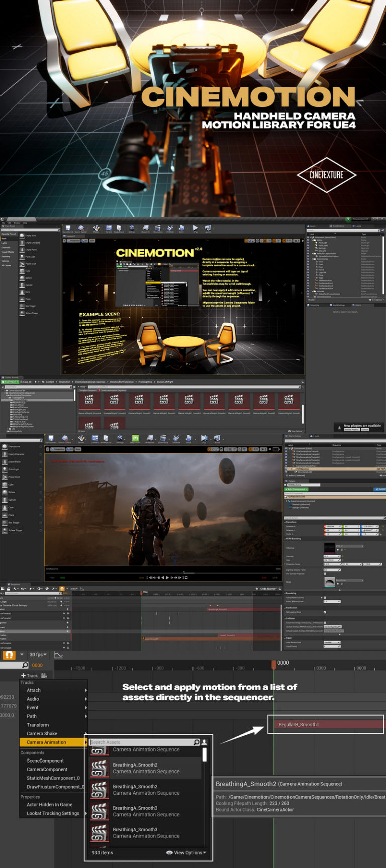Toggle Template Sequence filter in content browser
Viewport: 386px width, 868px height.
[x=88, y=390]
